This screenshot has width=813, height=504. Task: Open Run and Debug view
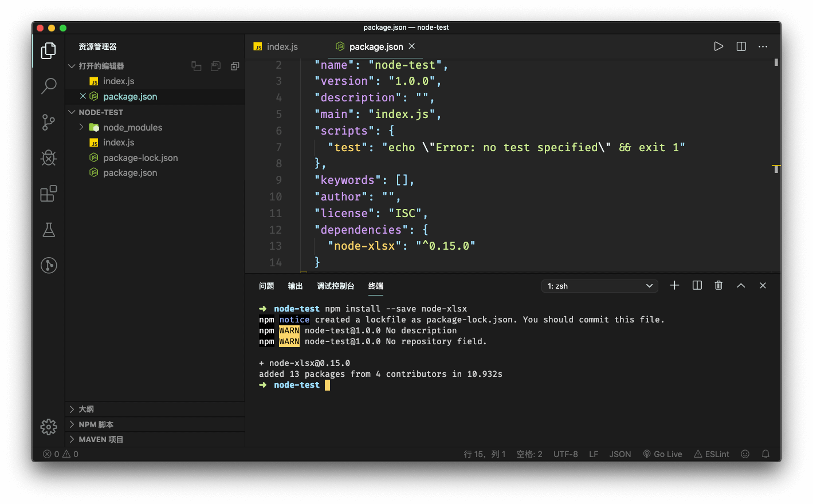(x=49, y=157)
